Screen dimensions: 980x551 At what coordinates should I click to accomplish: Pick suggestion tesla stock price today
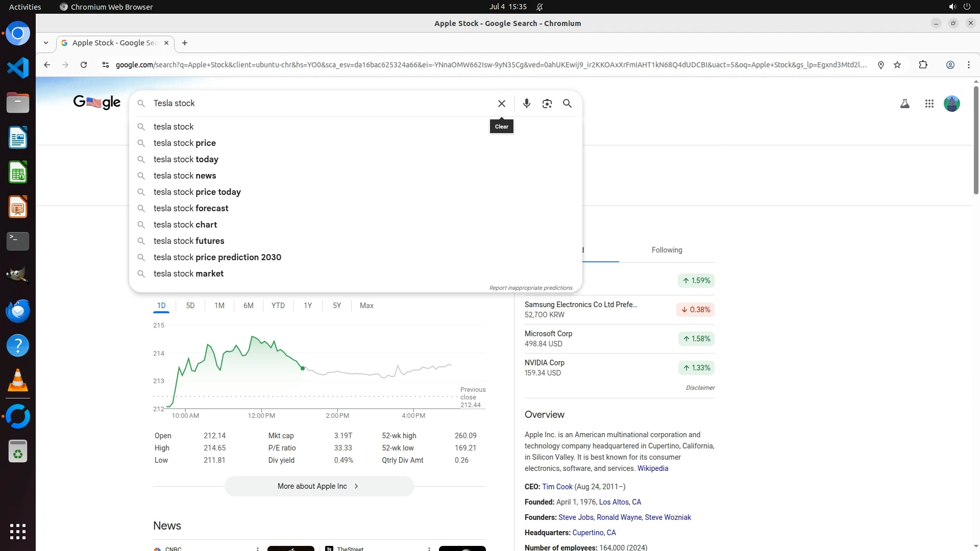[197, 192]
